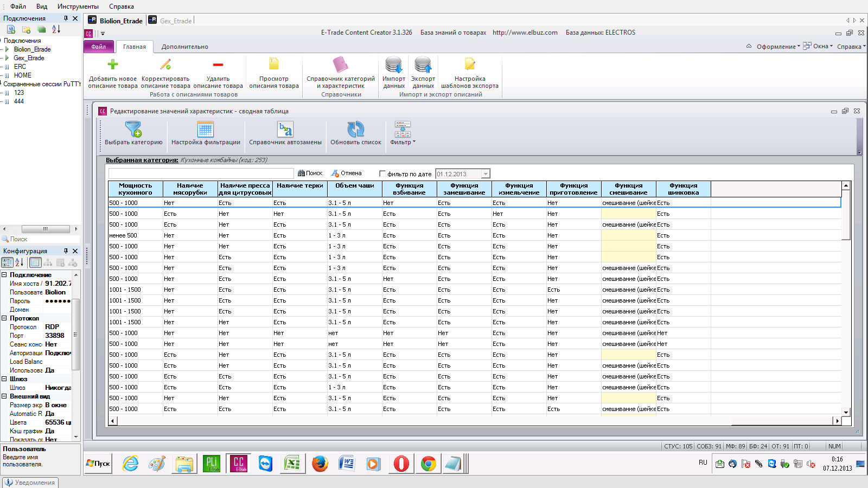Switch Конфигурация to categorized view icon
Image resolution: width=868 pixels, height=488 pixels.
tap(8, 262)
